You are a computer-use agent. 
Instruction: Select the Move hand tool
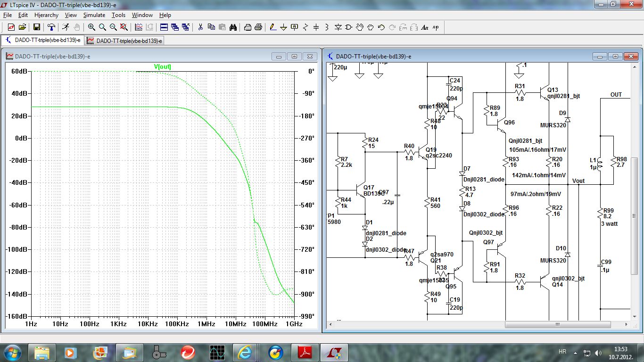pyautogui.click(x=360, y=27)
